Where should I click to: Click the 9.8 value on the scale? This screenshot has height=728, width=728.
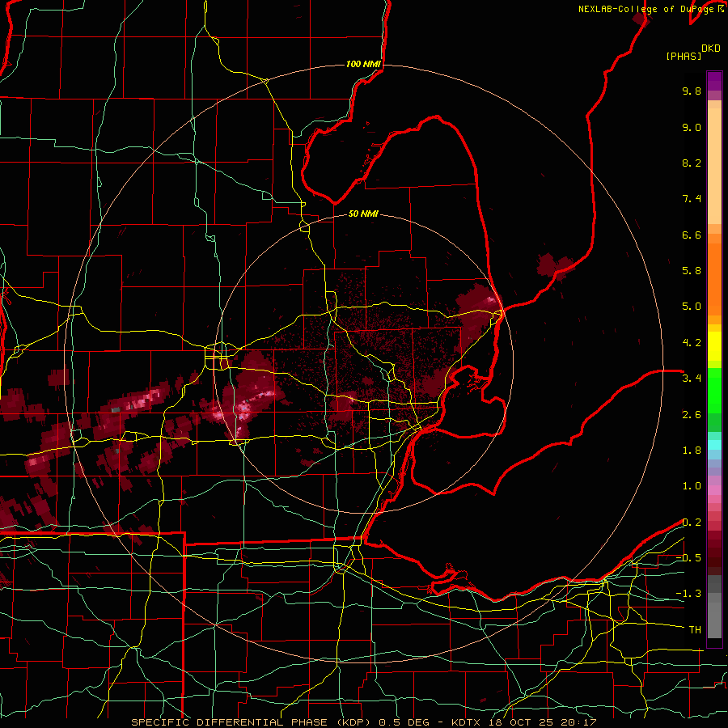[692, 91]
